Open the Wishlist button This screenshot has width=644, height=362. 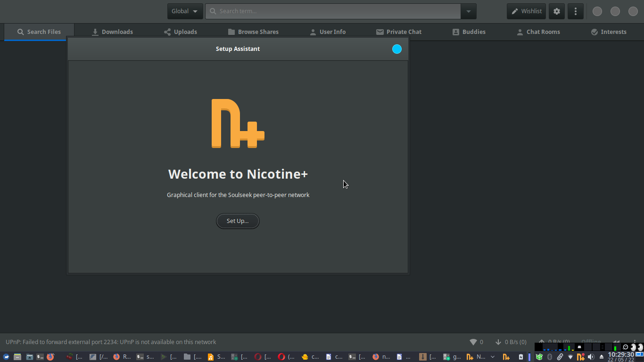click(527, 11)
